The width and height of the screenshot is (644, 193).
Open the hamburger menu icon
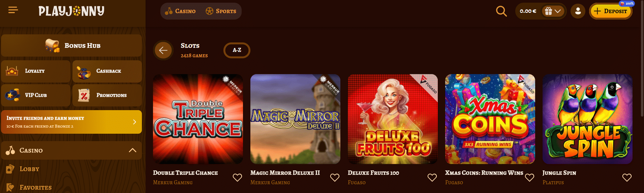(x=13, y=10)
